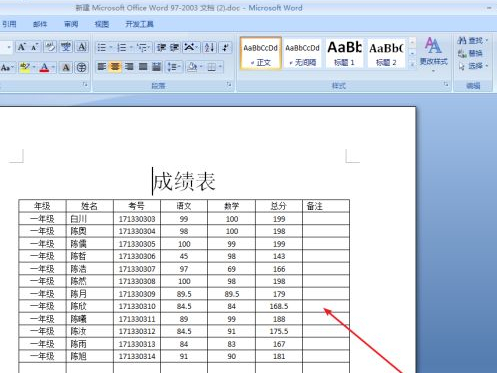Click the Sort icon in paragraph group
This screenshot has width=497, height=373.
pyautogui.click(x=209, y=47)
